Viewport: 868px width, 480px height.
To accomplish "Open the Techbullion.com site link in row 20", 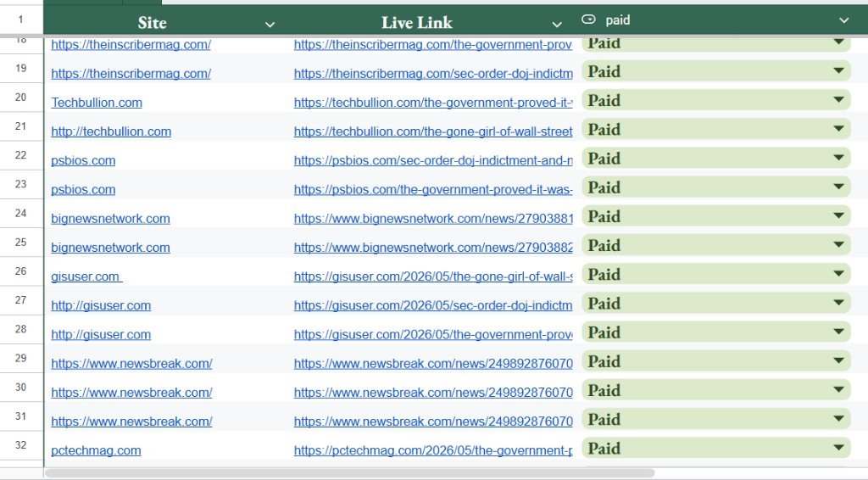I will [x=97, y=103].
